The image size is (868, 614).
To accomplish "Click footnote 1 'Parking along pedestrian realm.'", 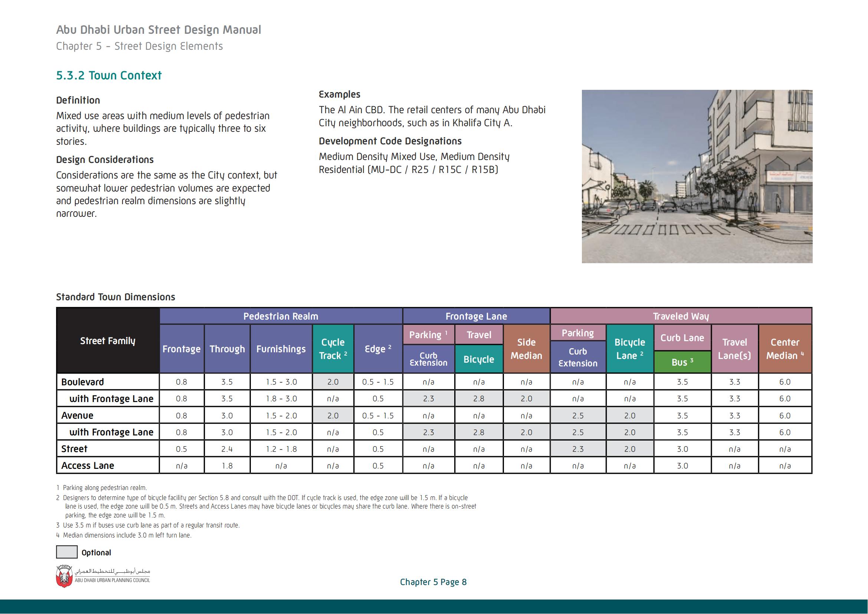I will pos(102,488).
